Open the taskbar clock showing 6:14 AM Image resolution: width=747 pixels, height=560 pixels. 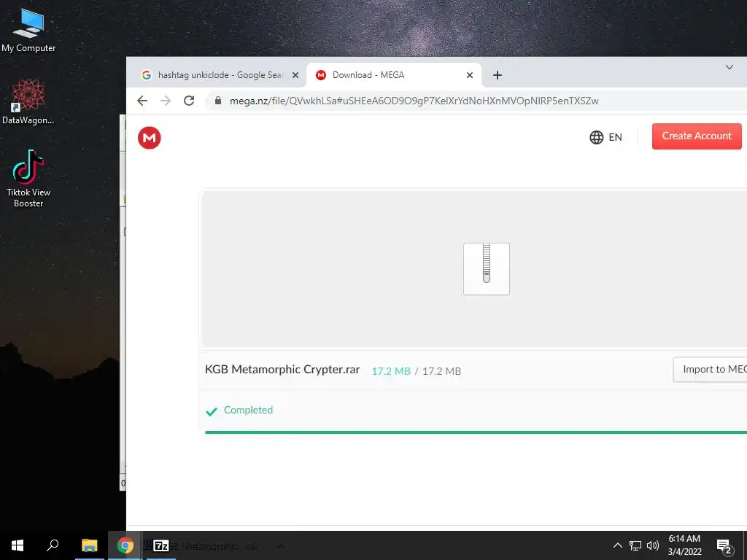point(684,545)
